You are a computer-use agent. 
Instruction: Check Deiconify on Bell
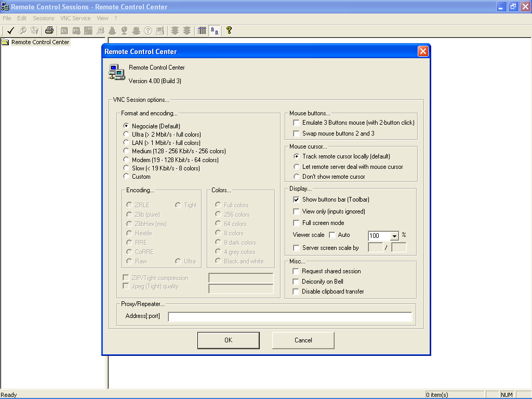[296, 282]
